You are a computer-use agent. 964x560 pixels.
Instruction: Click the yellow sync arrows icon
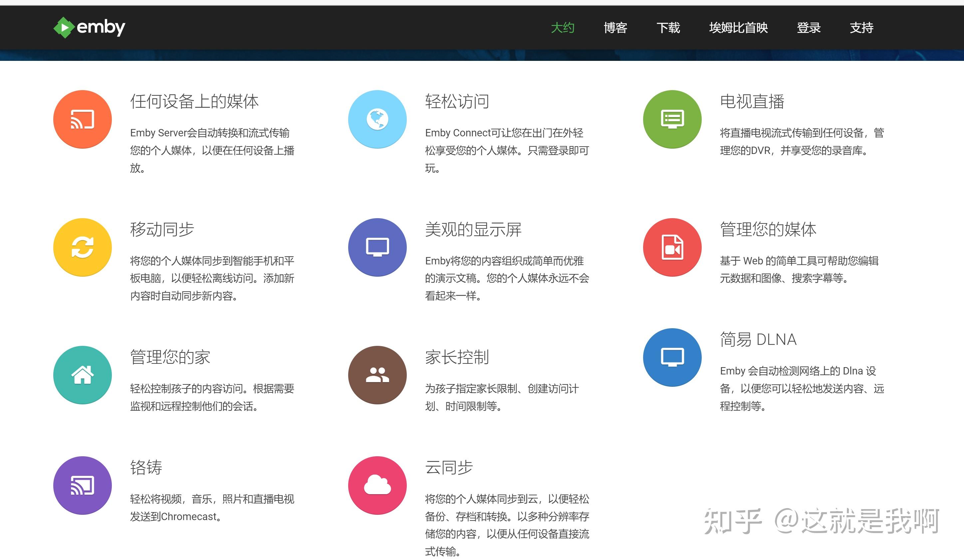click(x=82, y=247)
